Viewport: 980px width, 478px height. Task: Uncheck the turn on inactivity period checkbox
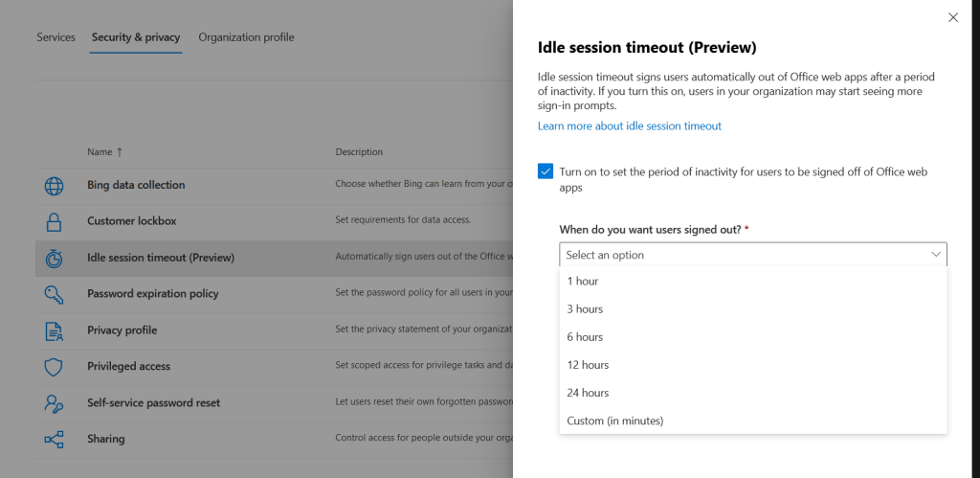click(546, 171)
